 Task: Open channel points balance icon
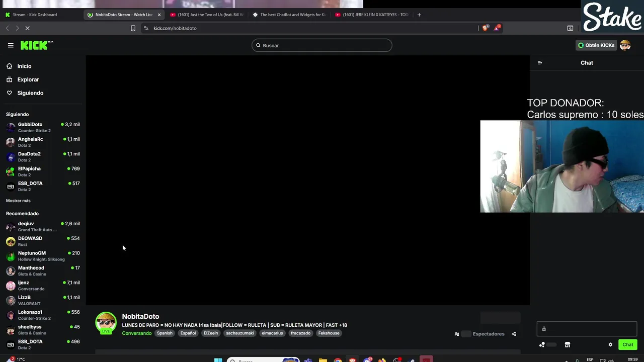click(542, 344)
